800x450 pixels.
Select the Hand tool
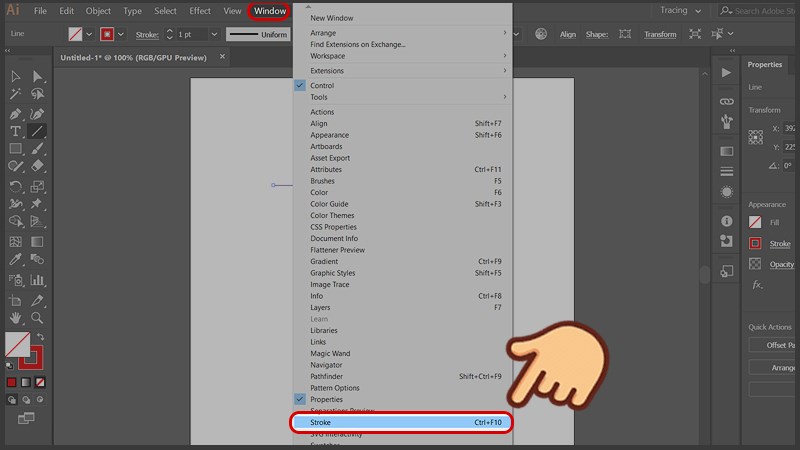[16, 317]
